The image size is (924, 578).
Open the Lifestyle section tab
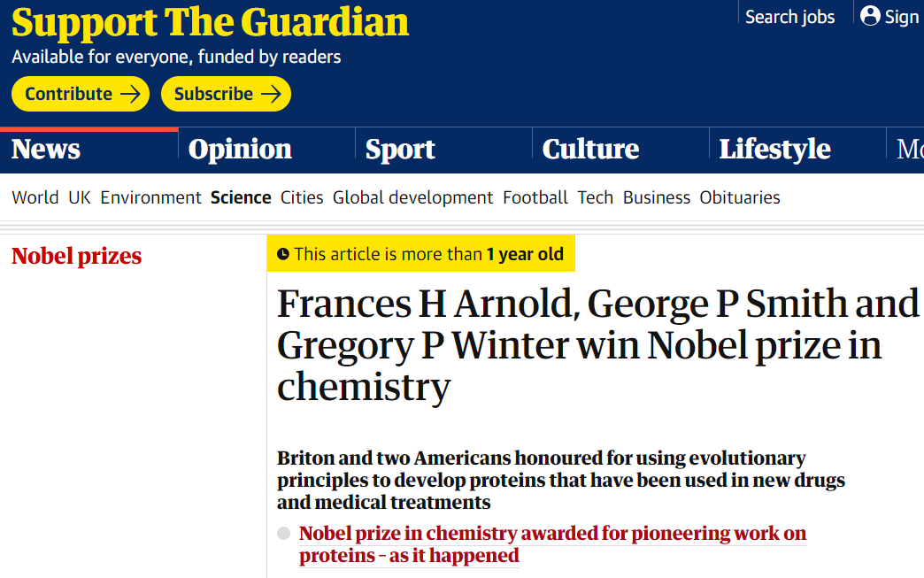point(774,150)
